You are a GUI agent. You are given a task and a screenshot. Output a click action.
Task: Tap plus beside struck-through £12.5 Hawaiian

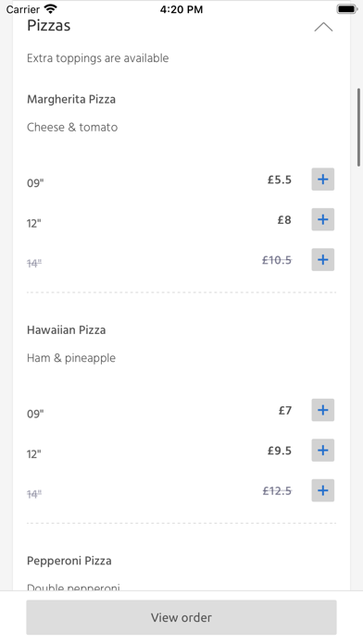tap(322, 490)
